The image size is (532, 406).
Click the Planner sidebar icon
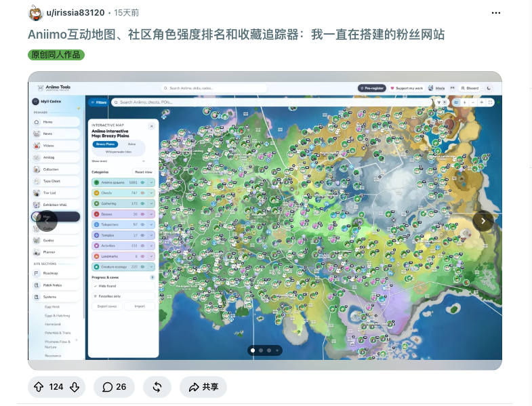click(37, 252)
